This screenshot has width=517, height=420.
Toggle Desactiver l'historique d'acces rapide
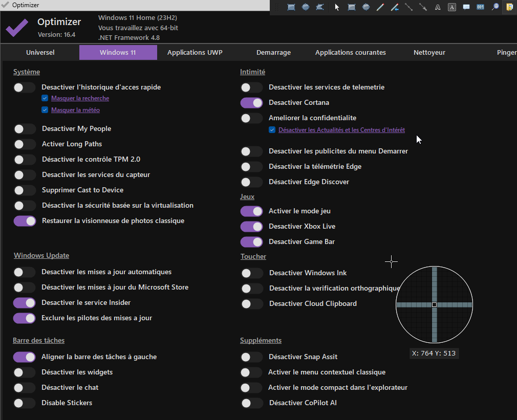click(x=25, y=87)
